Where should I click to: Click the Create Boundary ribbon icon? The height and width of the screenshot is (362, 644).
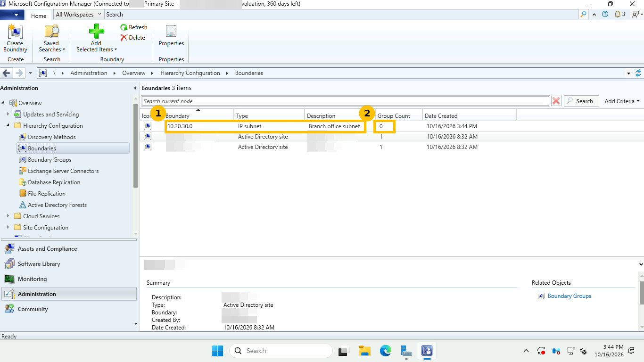(15, 39)
